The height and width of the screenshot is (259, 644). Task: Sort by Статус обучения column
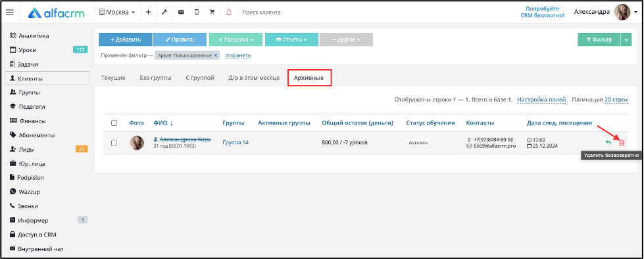[x=430, y=123]
